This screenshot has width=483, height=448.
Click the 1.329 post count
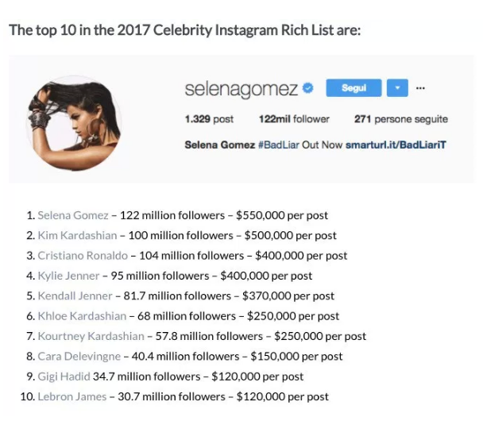pos(209,119)
